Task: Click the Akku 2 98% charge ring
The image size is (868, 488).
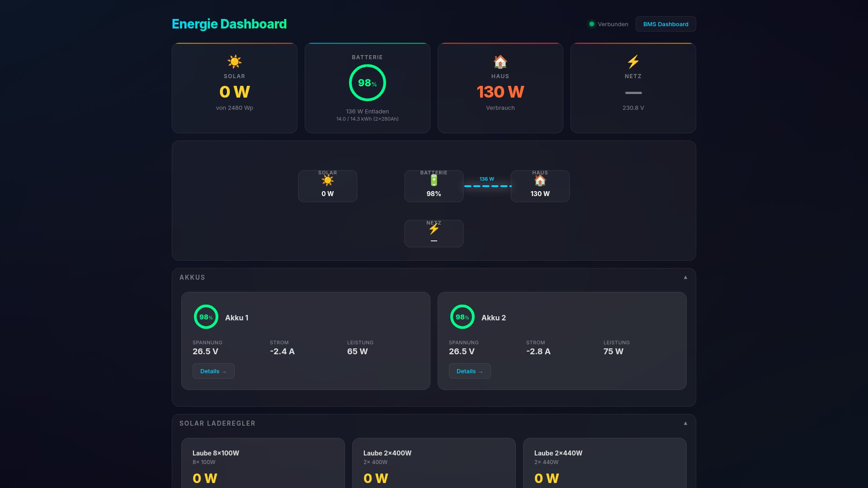Action: pyautogui.click(x=462, y=317)
